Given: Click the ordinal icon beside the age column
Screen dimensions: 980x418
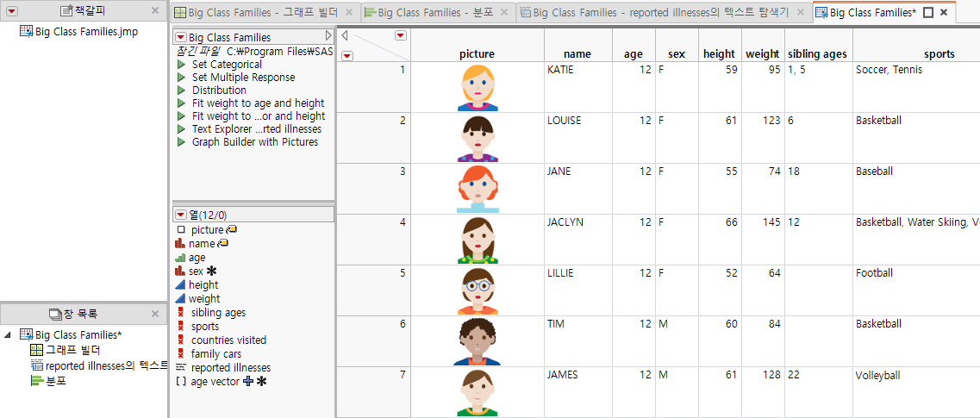Looking at the screenshot, I should click(x=180, y=258).
